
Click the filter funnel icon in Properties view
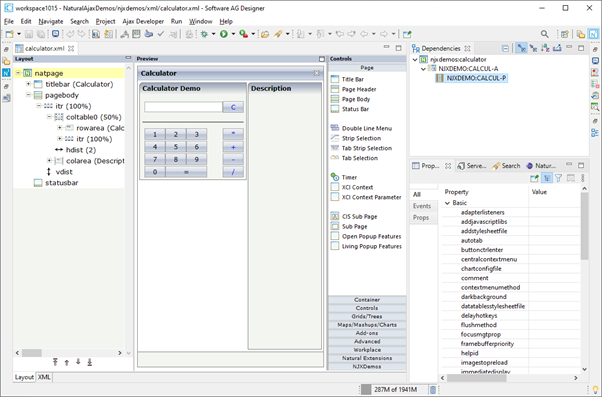click(x=559, y=178)
